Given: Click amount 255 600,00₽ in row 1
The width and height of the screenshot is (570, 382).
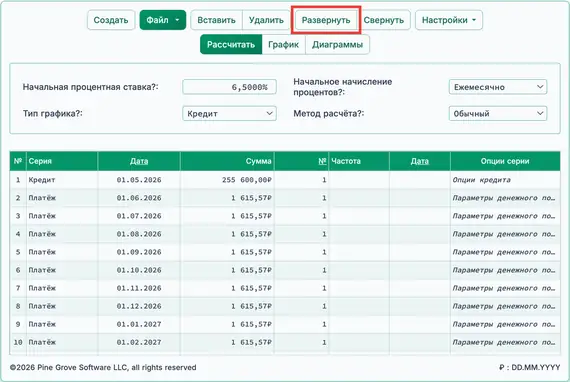Looking at the screenshot, I should pyautogui.click(x=227, y=180).
